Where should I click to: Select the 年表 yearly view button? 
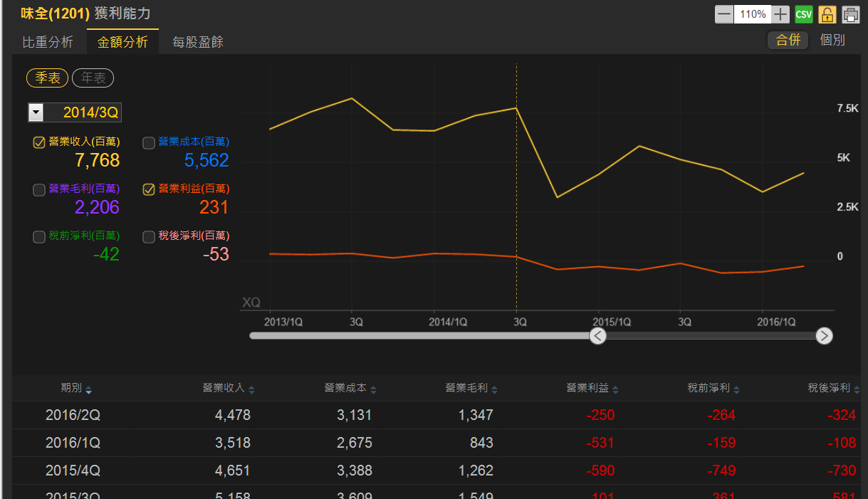click(93, 78)
